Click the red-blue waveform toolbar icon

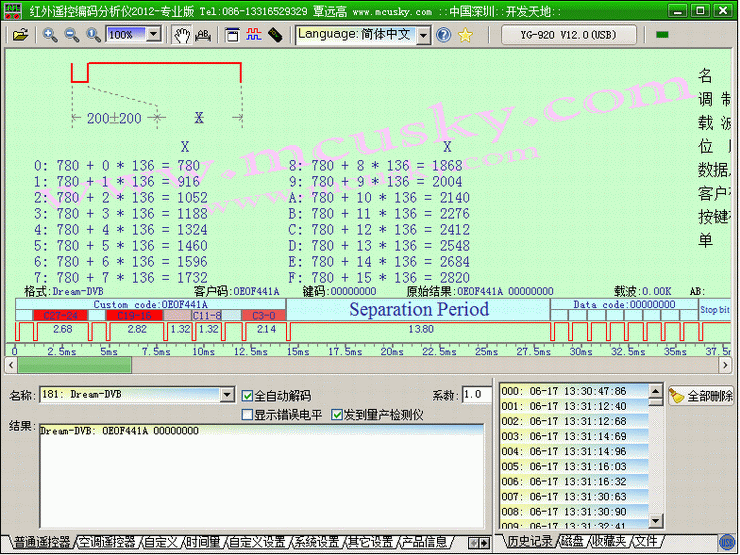[252, 34]
